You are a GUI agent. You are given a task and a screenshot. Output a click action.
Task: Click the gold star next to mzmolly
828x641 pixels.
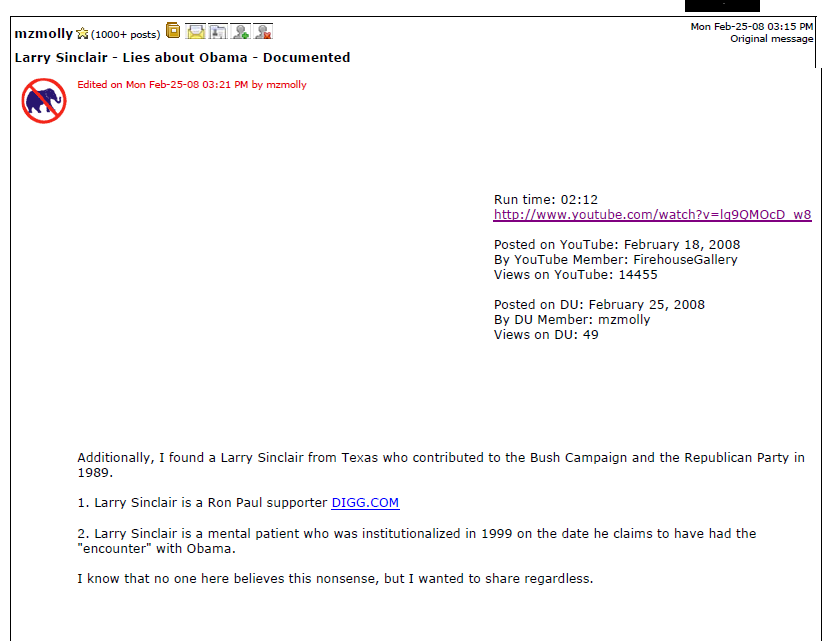coord(82,34)
